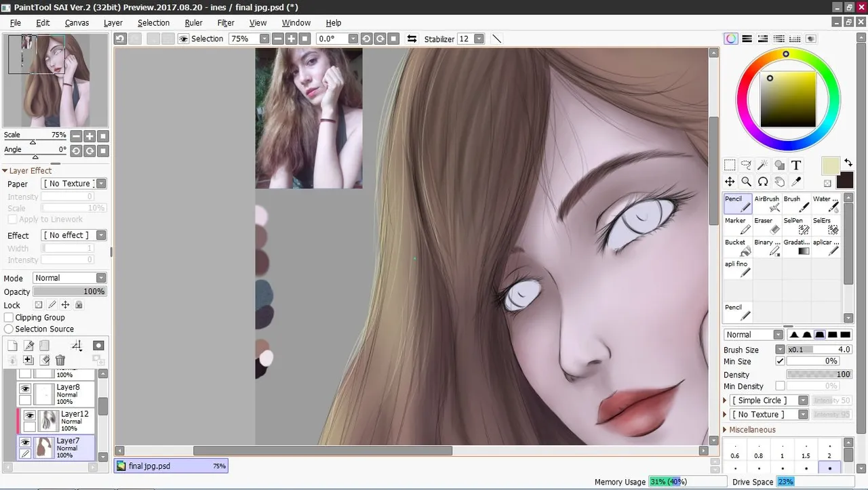Image resolution: width=868 pixels, height=490 pixels.
Task: Pick the Bucket fill tool
Action: (x=738, y=247)
